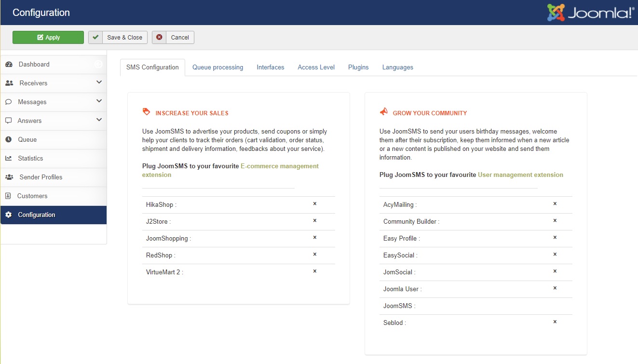Image resolution: width=638 pixels, height=364 pixels.
Task: Click the x status icon for EasySocial
Action: [x=555, y=254]
